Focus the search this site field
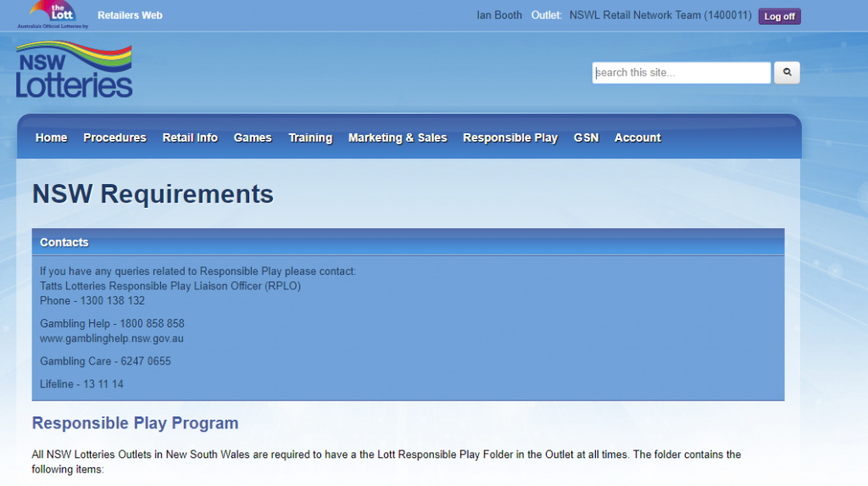The width and height of the screenshot is (868, 486). coord(681,73)
